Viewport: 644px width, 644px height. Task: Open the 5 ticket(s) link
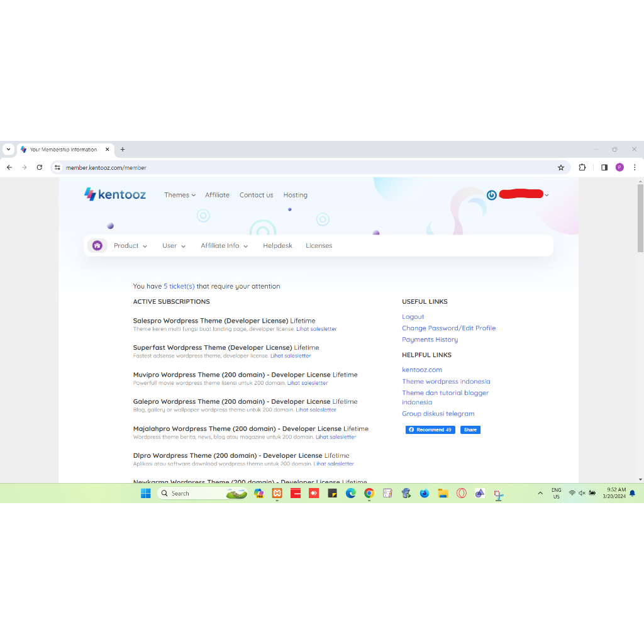[179, 286]
